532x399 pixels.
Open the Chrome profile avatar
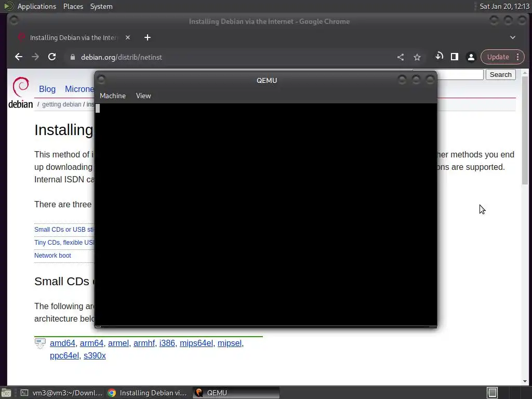[x=471, y=57]
